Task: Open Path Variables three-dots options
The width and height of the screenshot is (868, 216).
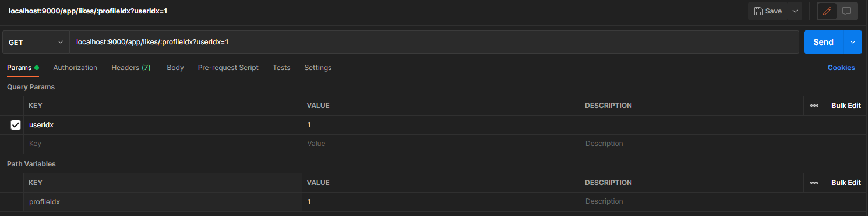Action: 814,183
